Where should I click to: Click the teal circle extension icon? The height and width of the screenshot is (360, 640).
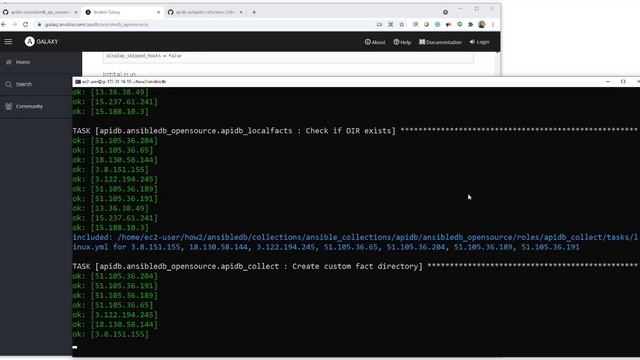438,24
